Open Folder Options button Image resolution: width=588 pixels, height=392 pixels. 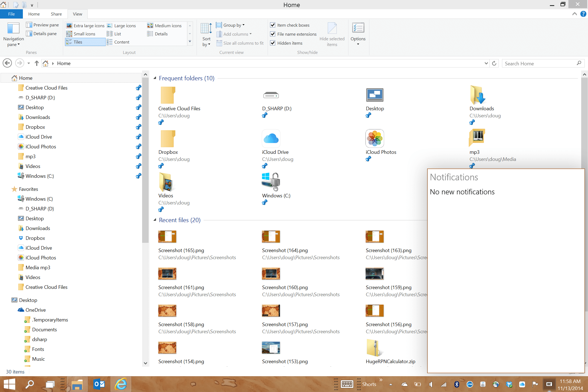click(358, 34)
